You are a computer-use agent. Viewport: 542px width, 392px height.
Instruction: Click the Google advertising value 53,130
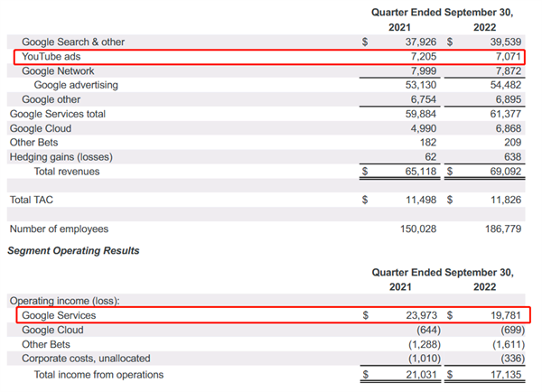(x=421, y=85)
